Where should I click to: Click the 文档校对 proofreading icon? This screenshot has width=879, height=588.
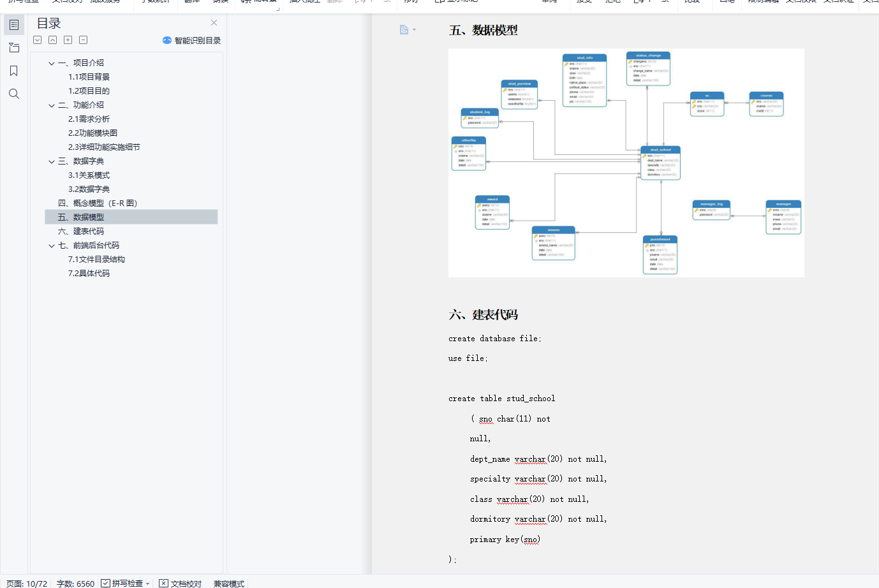(164, 584)
